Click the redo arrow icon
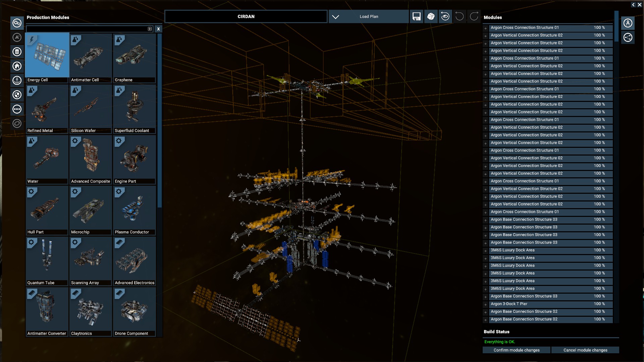This screenshot has width=644, height=362. pos(474,16)
